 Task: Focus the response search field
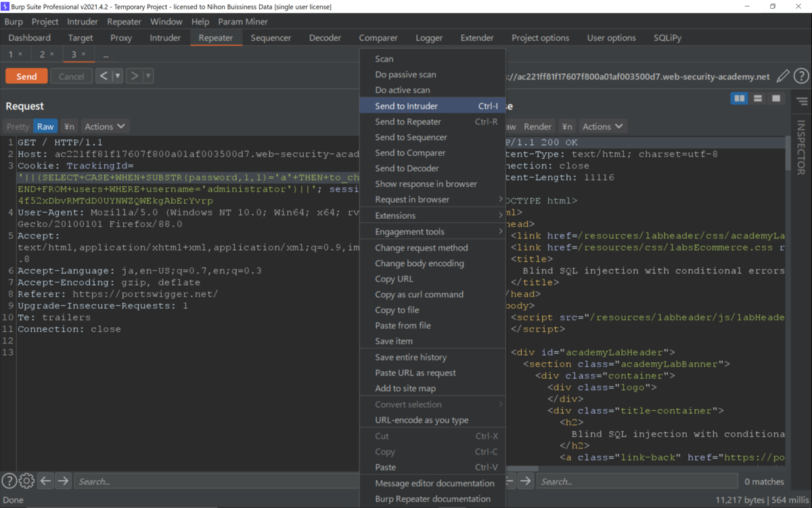[639, 481]
